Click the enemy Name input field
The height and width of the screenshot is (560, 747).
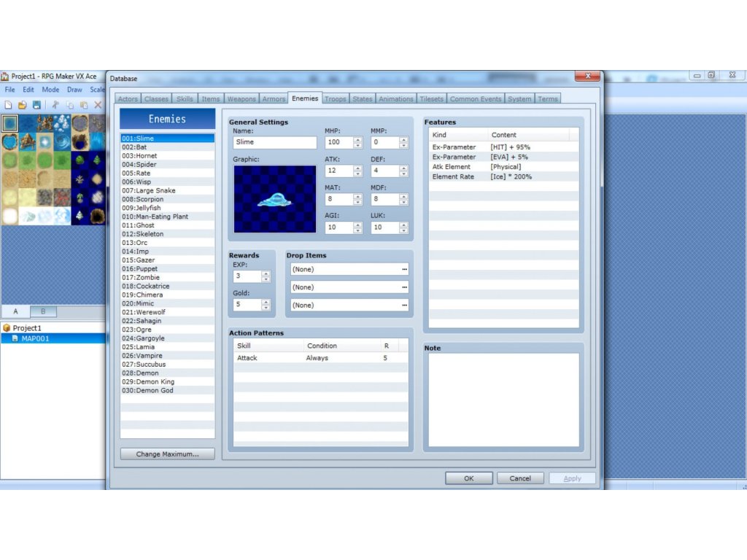(275, 142)
